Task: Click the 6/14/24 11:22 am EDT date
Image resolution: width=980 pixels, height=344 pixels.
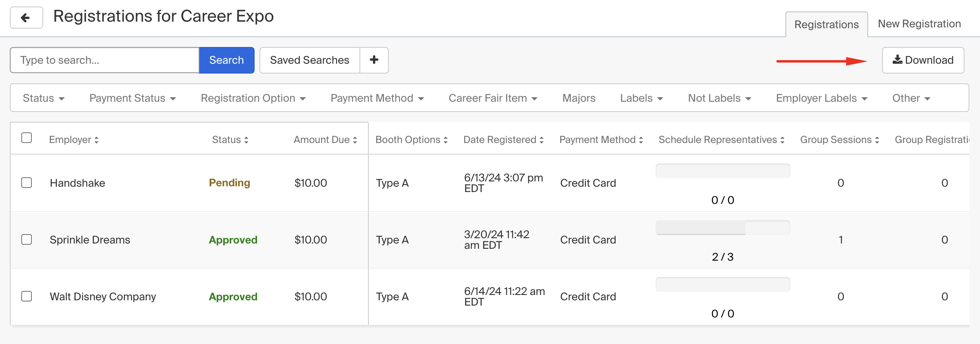Action: [x=504, y=297]
